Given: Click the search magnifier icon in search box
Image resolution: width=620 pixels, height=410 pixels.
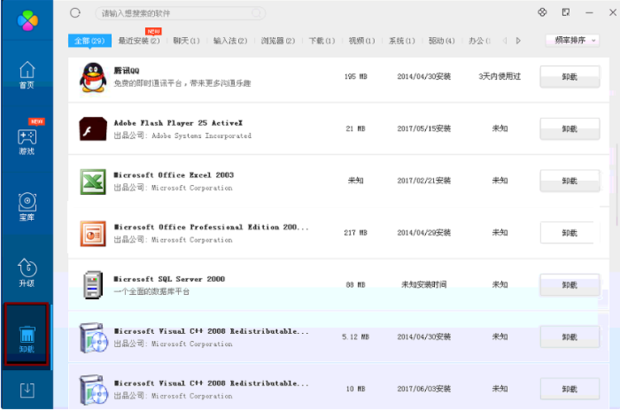Looking at the screenshot, I should (256, 13).
